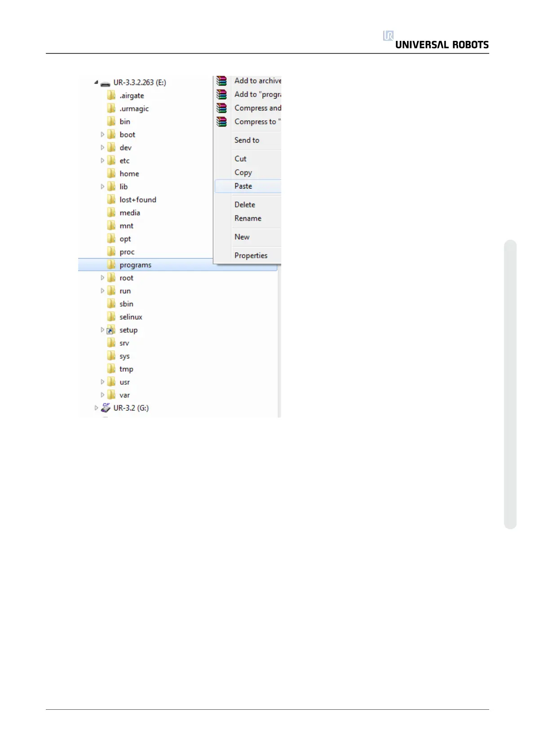
Task: Choose Cut from the context menu
Action: 248,158
